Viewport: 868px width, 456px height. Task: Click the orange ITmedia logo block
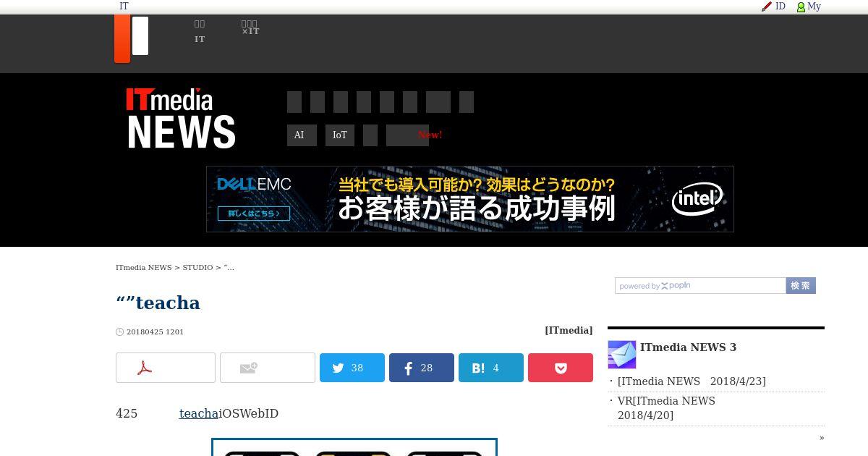point(122,39)
